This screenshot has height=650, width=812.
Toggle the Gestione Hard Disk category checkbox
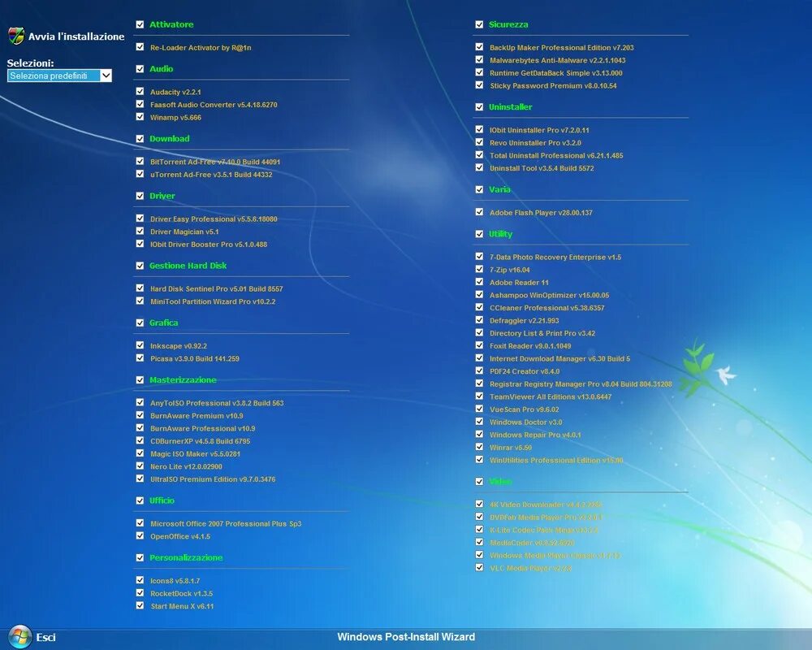(140, 266)
